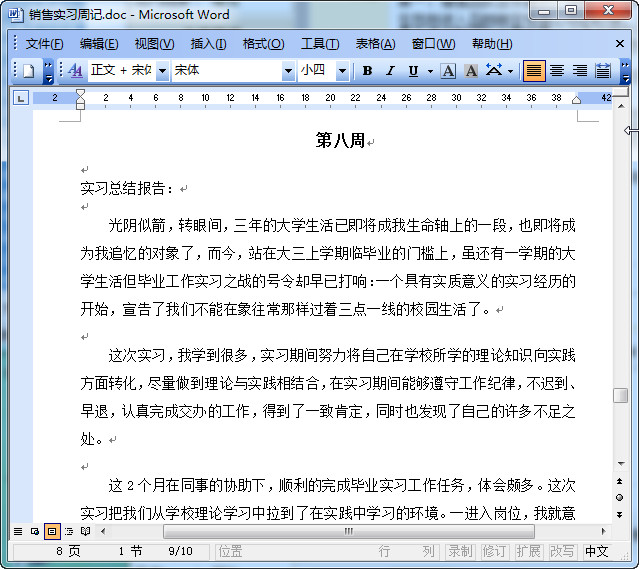Open the 视图(V) menu
639x569 pixels.
click(154, 44)
